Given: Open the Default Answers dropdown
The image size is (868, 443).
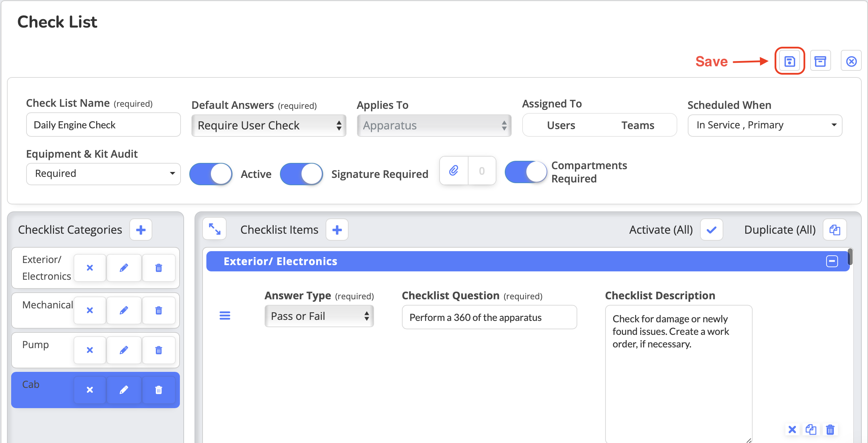Looking at the screenshot, I should 268,126.
